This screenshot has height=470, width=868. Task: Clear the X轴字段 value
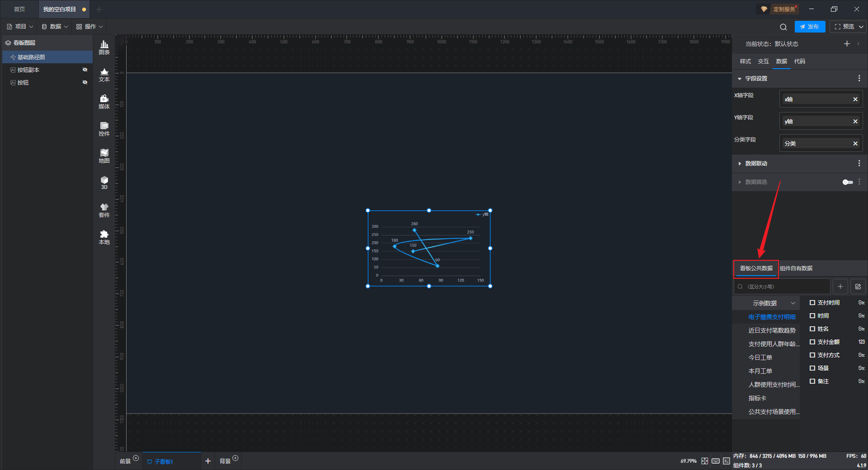pos(855,99)
